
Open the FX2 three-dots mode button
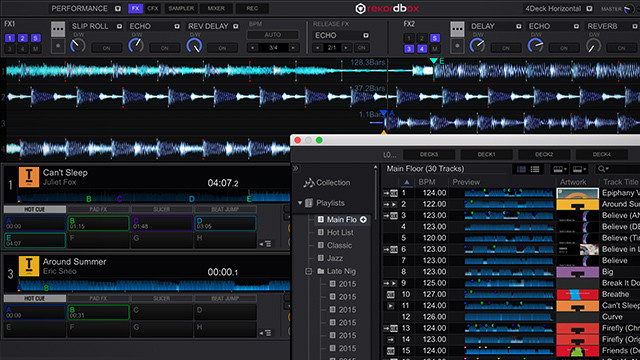click(457, 29)
